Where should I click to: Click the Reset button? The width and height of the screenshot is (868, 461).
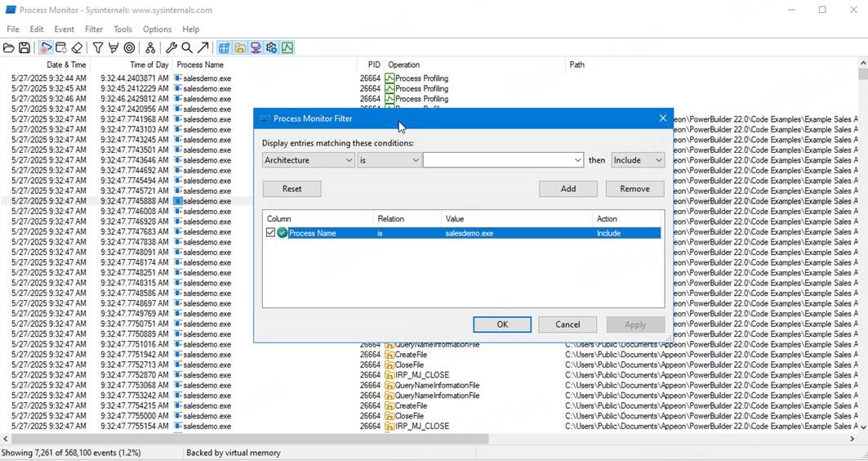[x=292, y=189]
